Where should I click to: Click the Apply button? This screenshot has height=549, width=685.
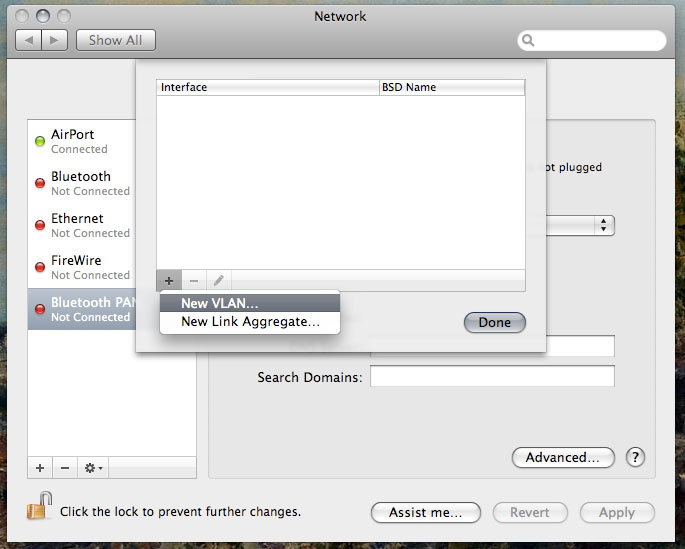[x=617, y=512]
